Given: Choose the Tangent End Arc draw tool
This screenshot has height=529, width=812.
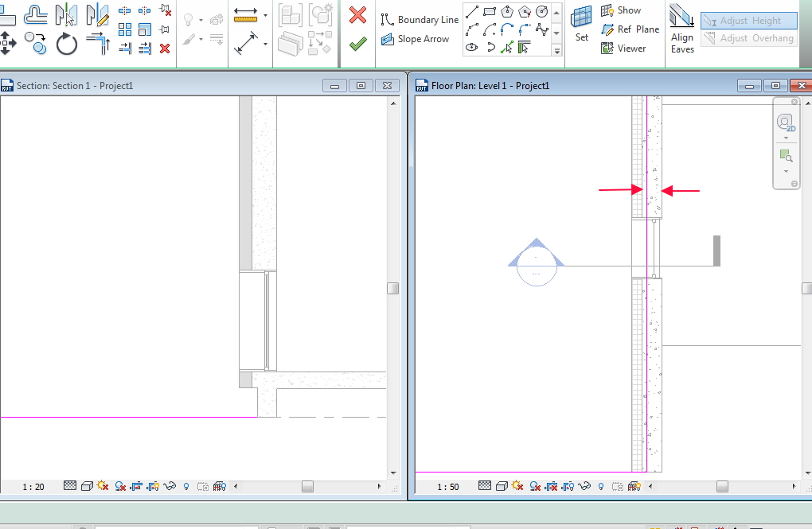Looking at the screenshot, I should tap(507, 29).
